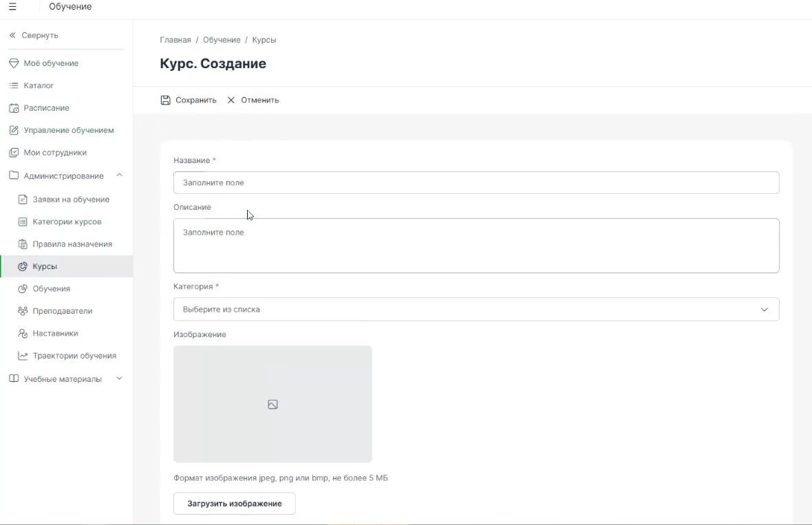Collapse the Администрирование section
The height and width of the screenshot is (525, 812).
[119, 175]
